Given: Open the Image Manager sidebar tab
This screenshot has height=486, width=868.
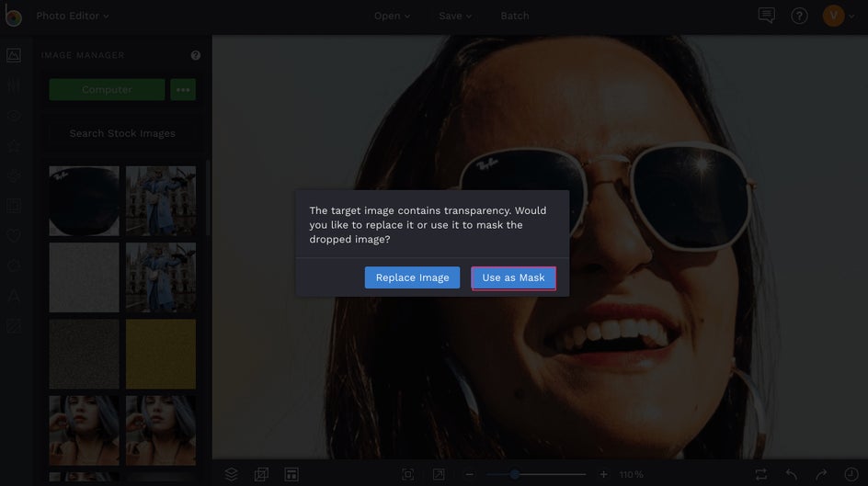Looking at the screenshot, I should (x=14, y=55).
